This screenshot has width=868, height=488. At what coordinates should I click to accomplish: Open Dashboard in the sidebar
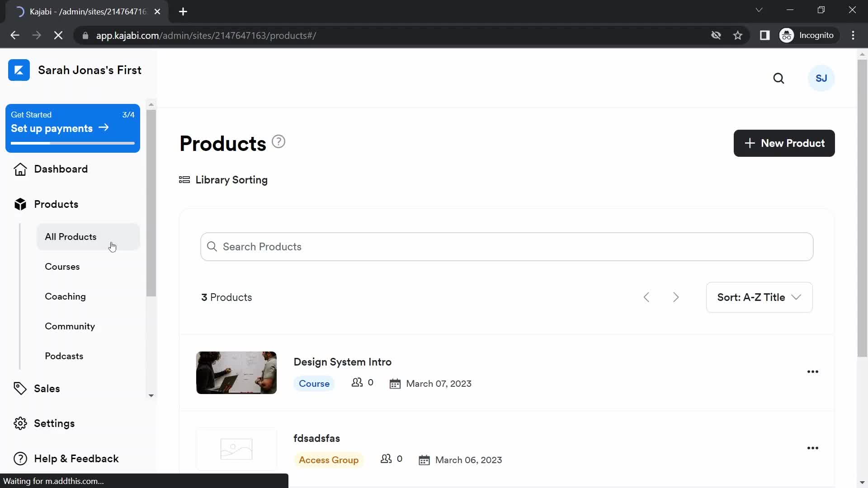pos(61,169)
